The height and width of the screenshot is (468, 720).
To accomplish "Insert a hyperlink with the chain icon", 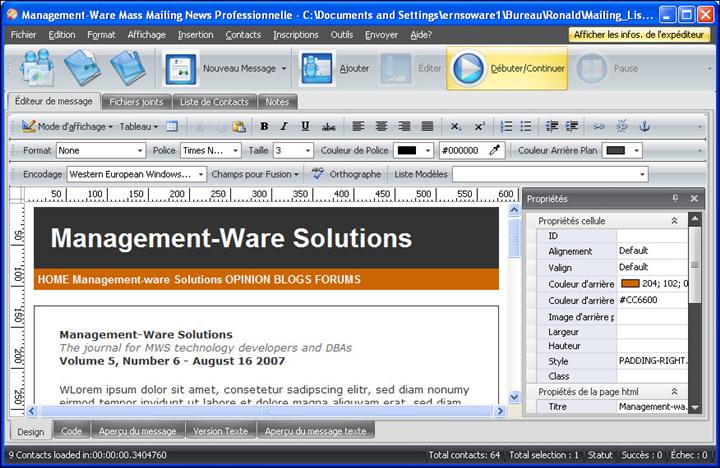I will pyautogui.click(x=598, y=126).
